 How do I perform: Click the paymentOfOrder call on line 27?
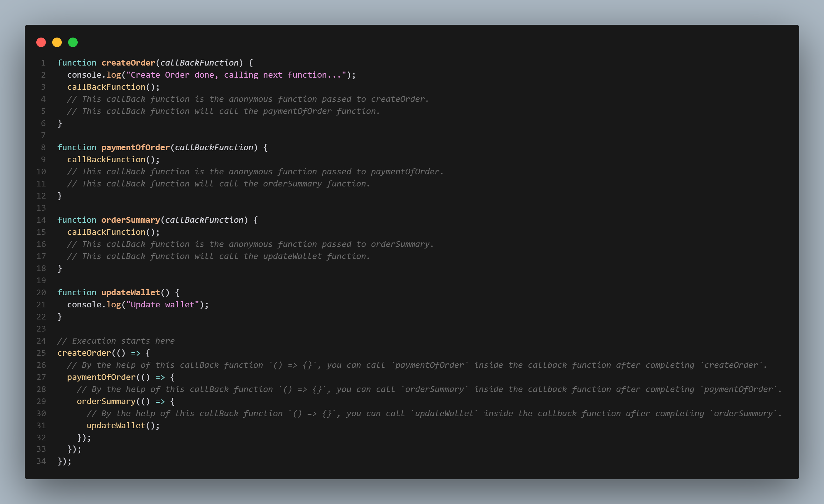click(x=101, y=377)
